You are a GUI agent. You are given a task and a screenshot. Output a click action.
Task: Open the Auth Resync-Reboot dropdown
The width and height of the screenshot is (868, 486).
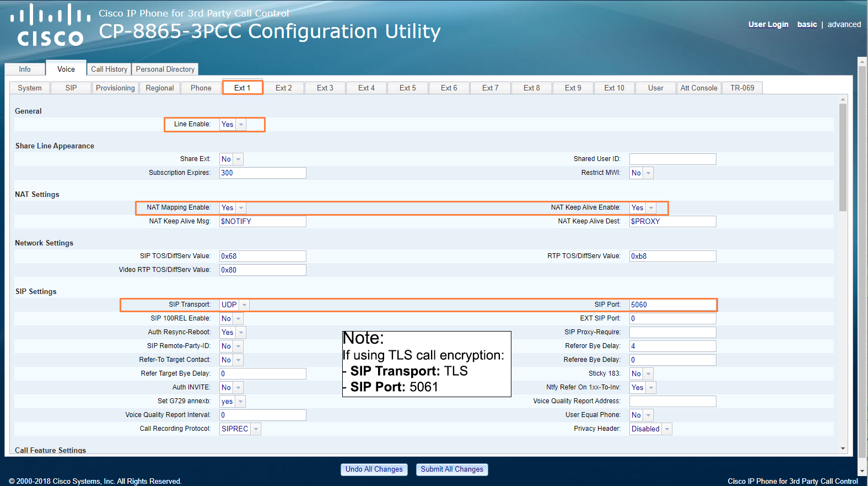(233, 333)
